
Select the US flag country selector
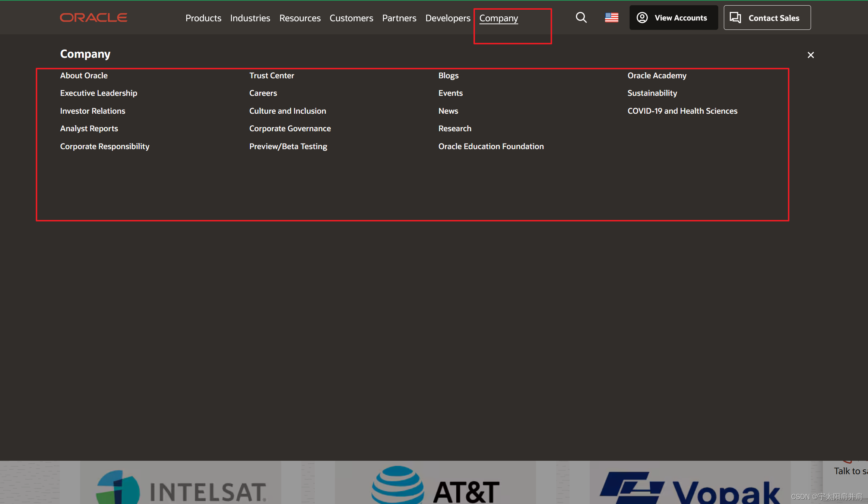(x=611, y=18)
